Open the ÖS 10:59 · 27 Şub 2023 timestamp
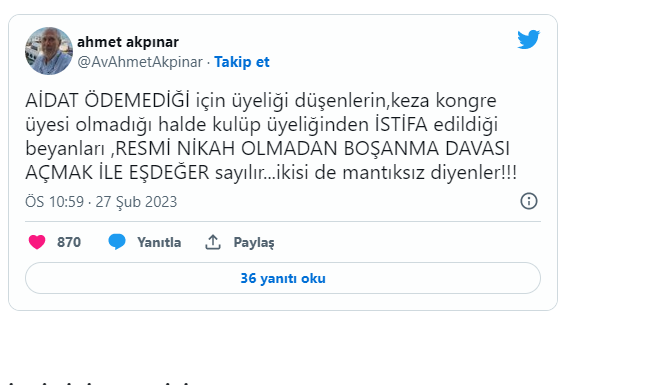645x385 pixels. tap(101, 202)
